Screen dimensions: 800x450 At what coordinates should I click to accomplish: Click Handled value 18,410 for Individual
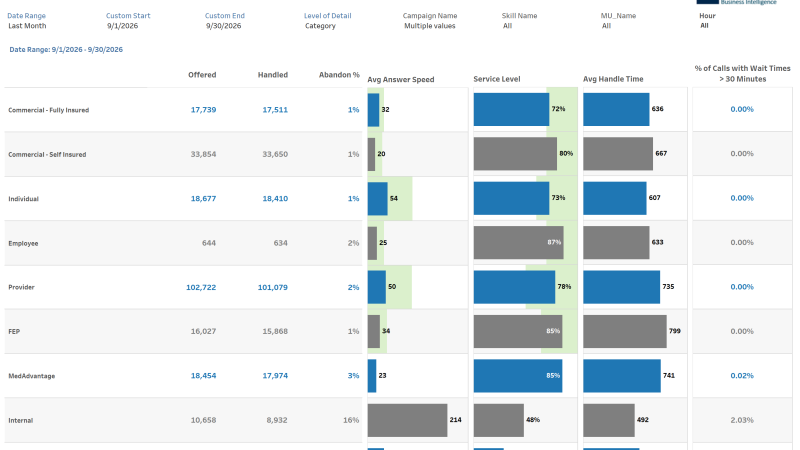(x=275, y=198)
